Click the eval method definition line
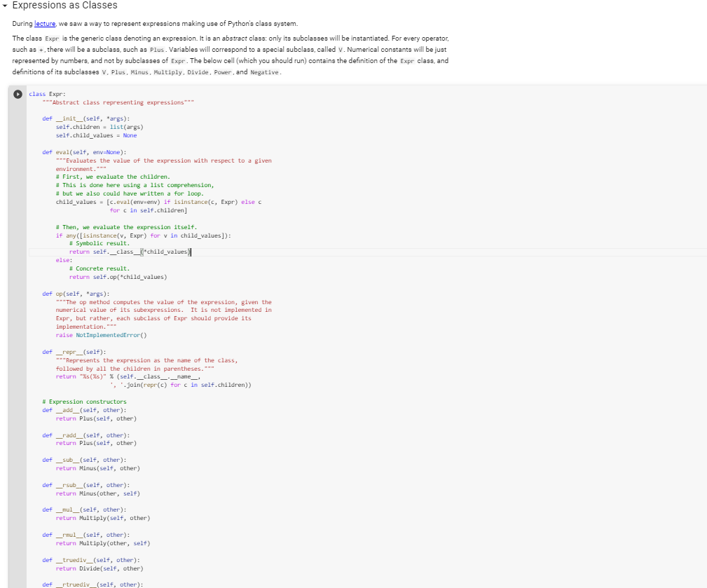The width and height of the screenshot is (707, 588). 81,152
